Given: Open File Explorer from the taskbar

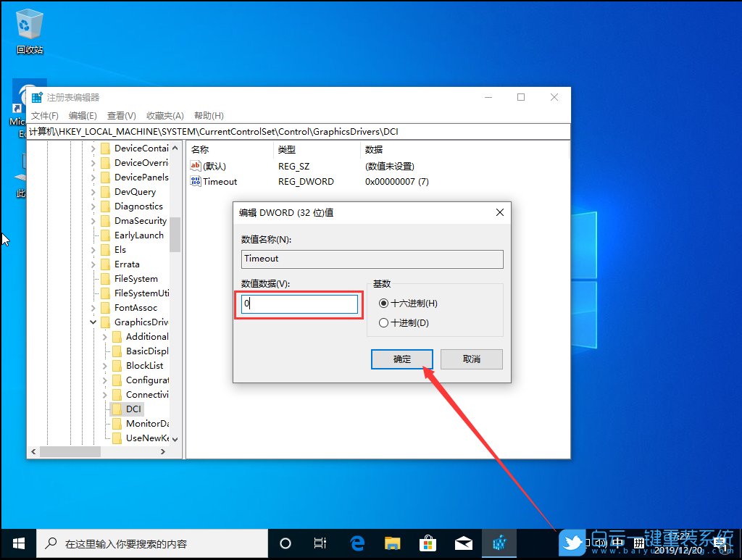Looking at the screenshot, I should [x=393, y=542].
